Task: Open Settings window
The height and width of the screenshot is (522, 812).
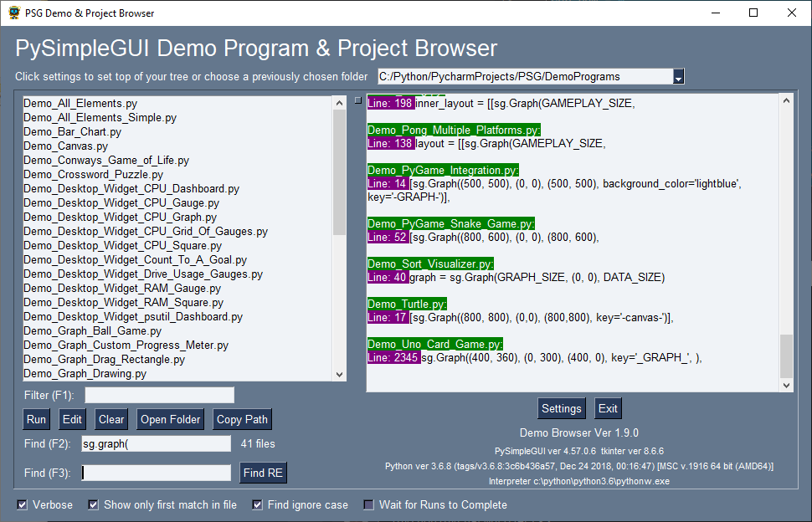Action: pyautogui.click(x=562, y=409)
